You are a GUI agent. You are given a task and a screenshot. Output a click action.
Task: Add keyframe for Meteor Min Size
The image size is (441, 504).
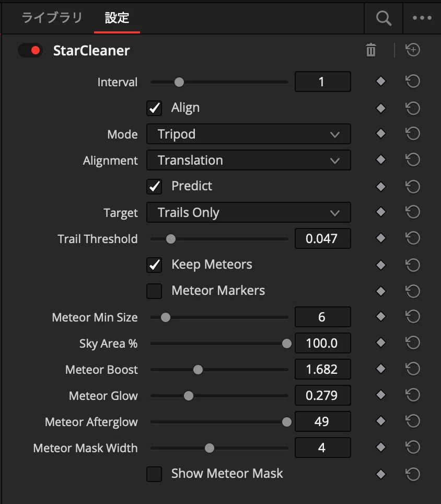tap(381, 317)
